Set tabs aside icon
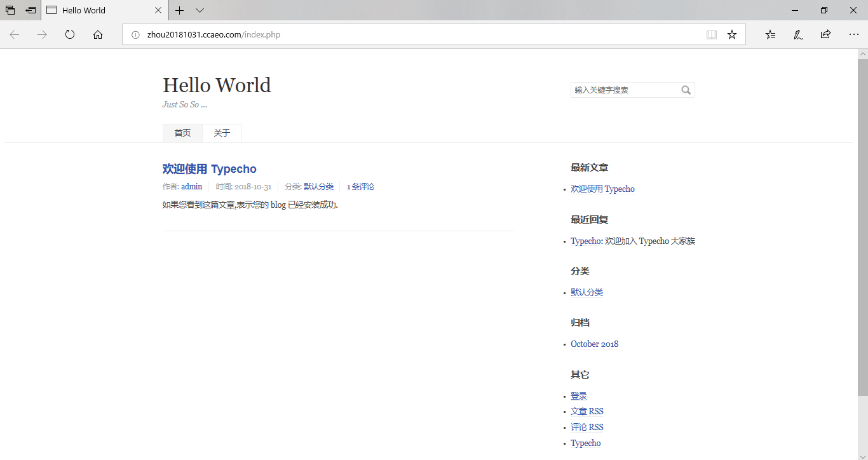This screenshot has width=868, height=460. tap(31, 10)
